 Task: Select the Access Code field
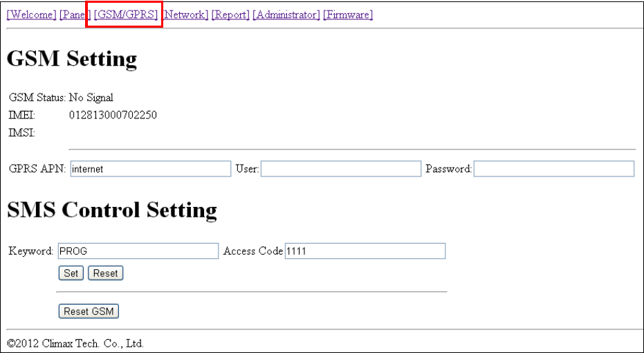pyautogui.click(x=365, y=251)
